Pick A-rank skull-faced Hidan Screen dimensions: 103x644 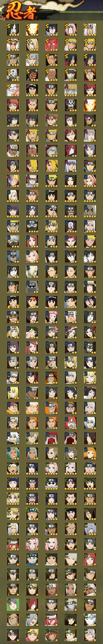point(71,105)
